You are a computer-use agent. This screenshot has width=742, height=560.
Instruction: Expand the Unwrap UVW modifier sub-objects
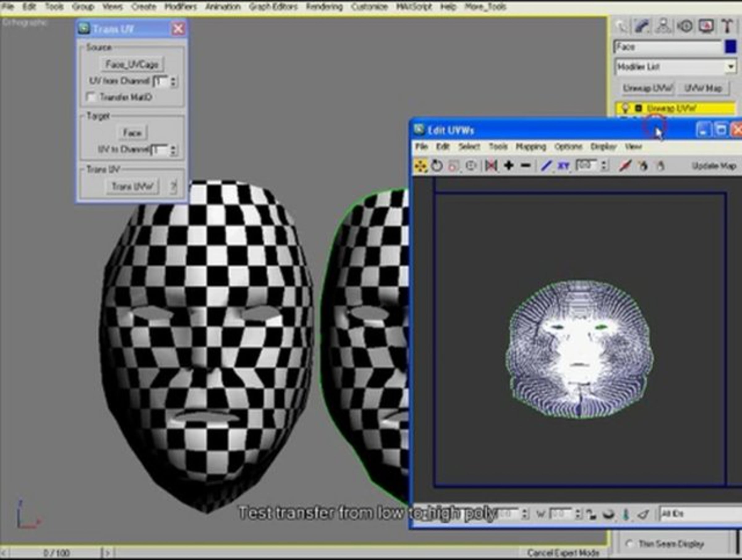coord(638,108)
